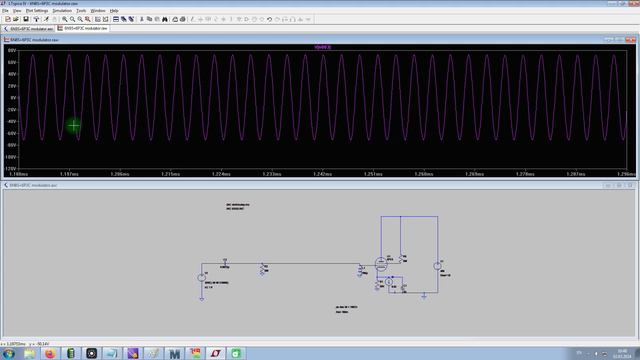Image resolution: width=640 pixels, height=360 pixels.
Task: Open the Help menu
Action: (x=114, y=11)
